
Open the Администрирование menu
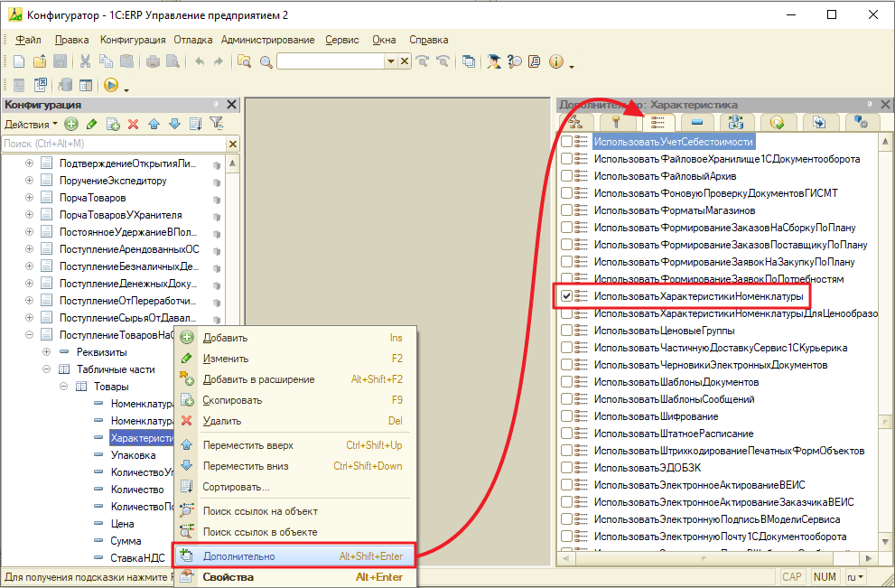coord(267,40)
